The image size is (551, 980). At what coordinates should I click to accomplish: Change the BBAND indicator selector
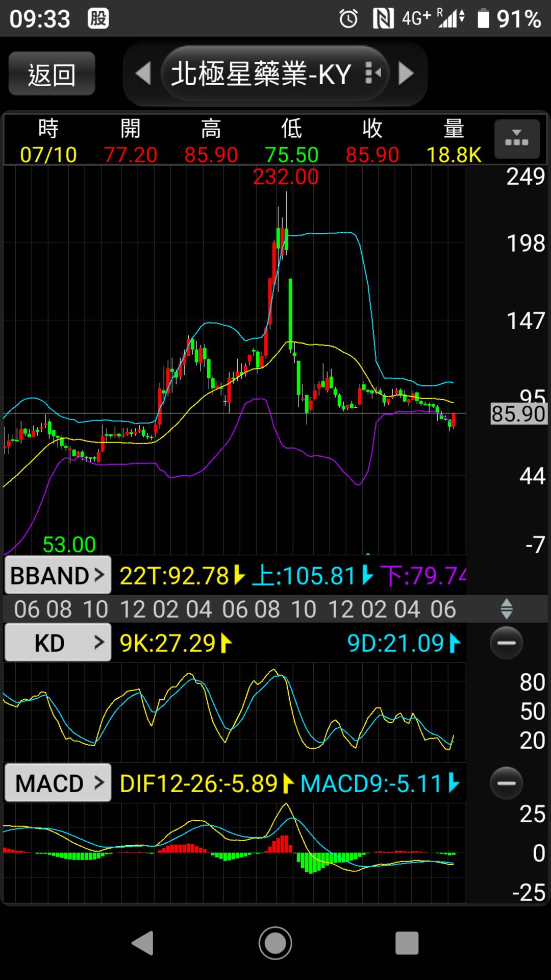click(58, 575)
